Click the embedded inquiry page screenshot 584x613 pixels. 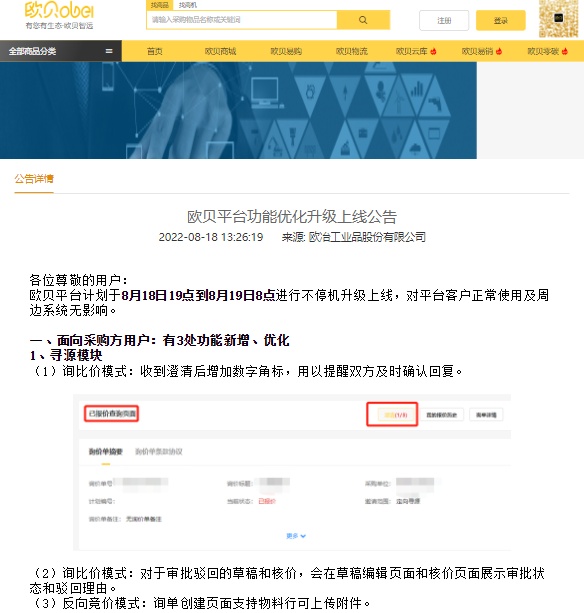(292, 472)
